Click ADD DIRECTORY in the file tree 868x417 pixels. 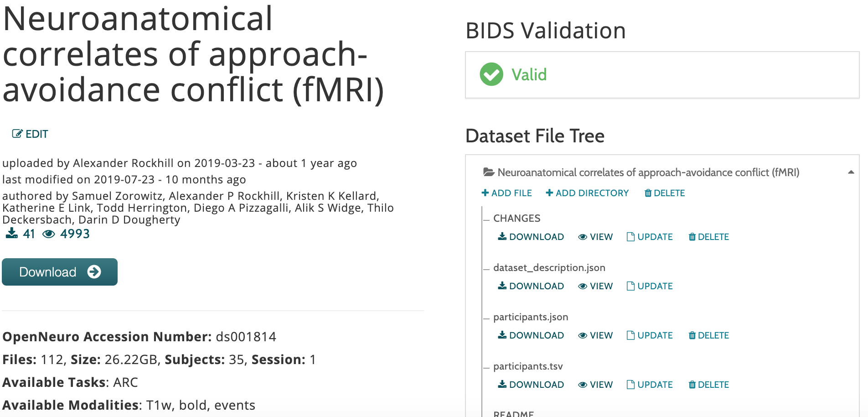(x=587, y=193)
